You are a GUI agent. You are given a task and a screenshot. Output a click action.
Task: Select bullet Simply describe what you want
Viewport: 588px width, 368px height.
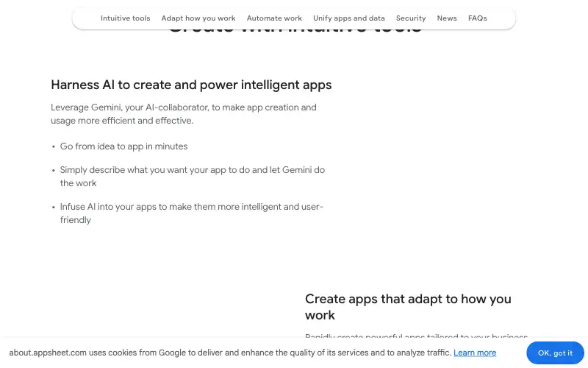point(193,177)
